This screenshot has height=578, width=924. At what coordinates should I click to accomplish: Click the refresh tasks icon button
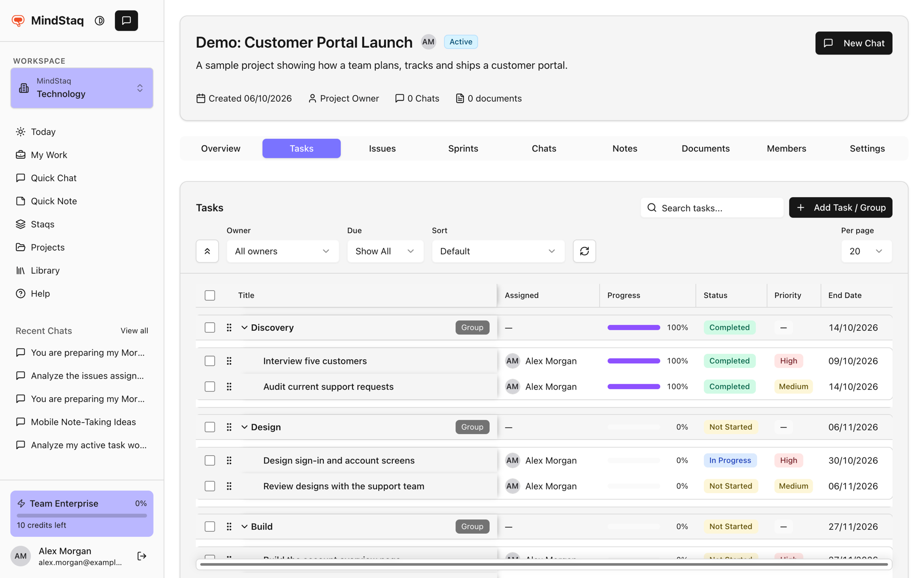pos(584,251)
